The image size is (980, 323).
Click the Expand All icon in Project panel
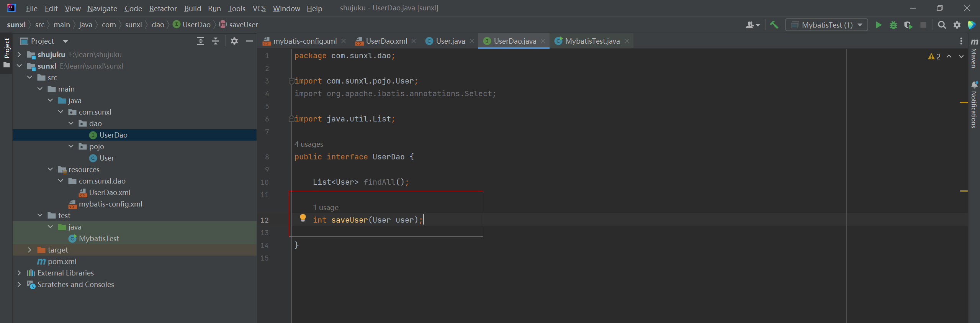click(200, 41)
